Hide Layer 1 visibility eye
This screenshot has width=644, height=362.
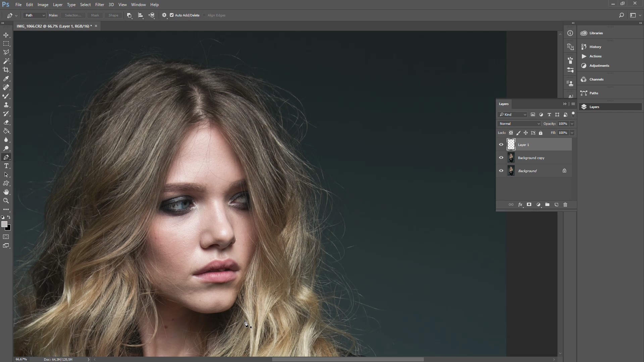coord(501,145)
